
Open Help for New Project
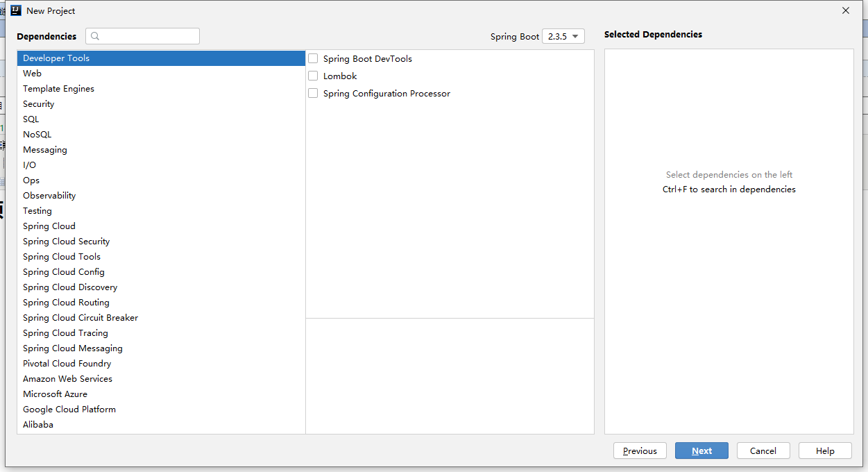pos(825,450)
